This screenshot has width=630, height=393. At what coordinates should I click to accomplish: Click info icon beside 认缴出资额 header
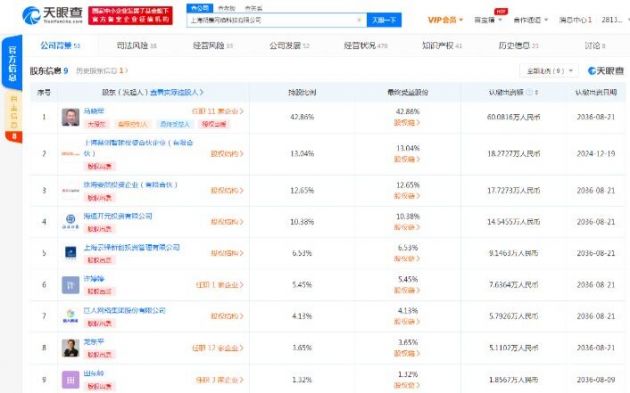point(529,92)
